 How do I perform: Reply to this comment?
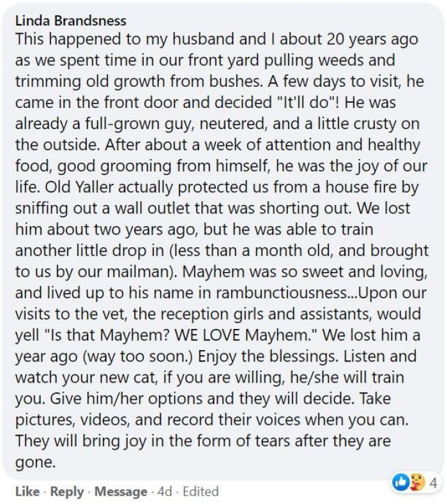click(x=66, y=491)
